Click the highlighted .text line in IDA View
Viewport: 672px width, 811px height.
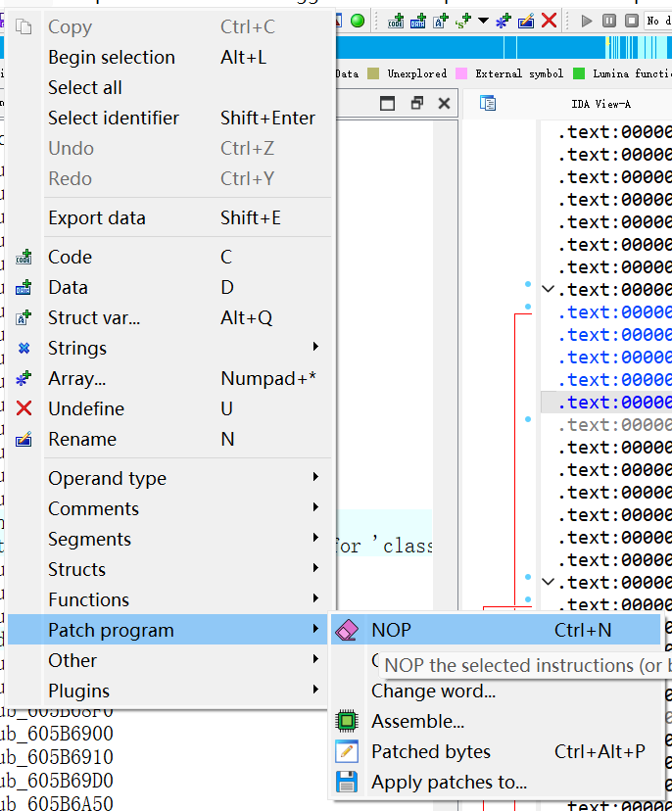click(x=606, y=403)
